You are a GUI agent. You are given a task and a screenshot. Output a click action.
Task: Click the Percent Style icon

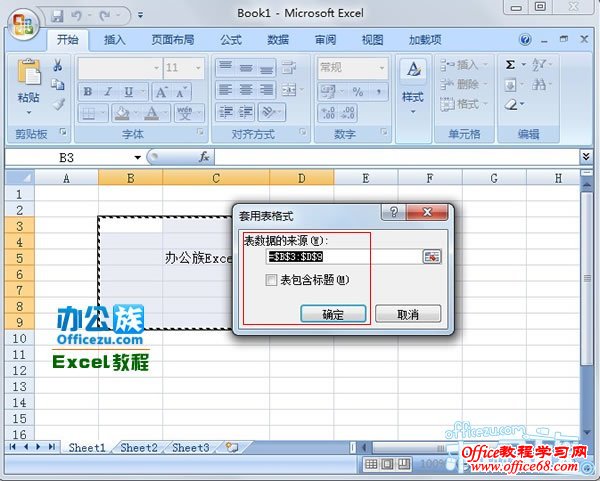tap(358, 92)
